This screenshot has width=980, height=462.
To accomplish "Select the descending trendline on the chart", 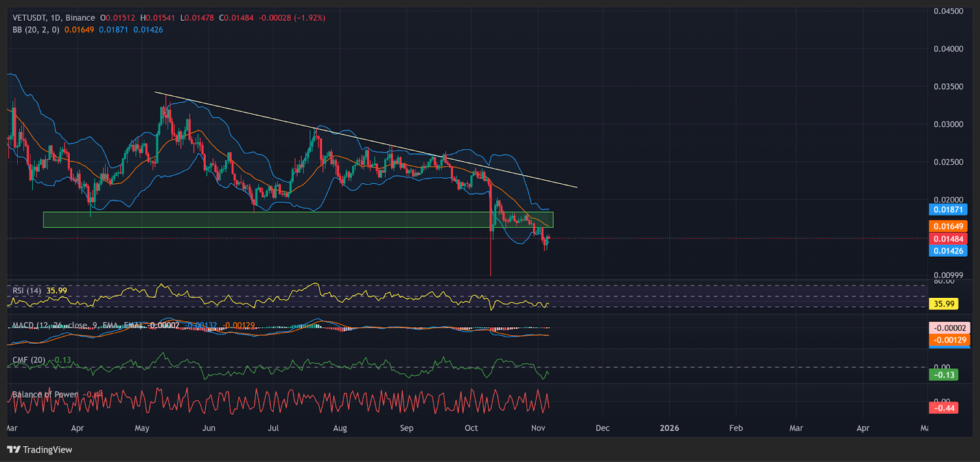I will (x=367, y=140).
